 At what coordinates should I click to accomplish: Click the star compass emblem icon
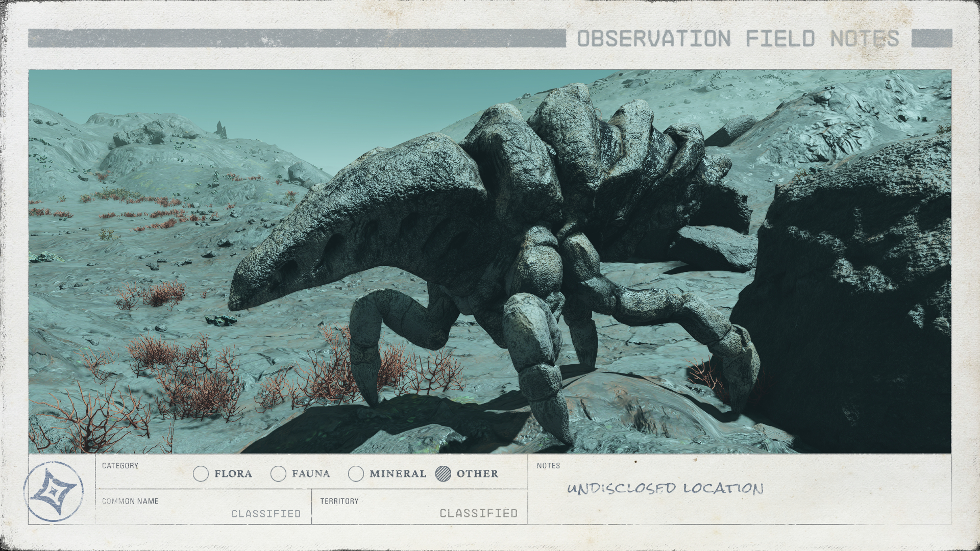pos(53,492)
